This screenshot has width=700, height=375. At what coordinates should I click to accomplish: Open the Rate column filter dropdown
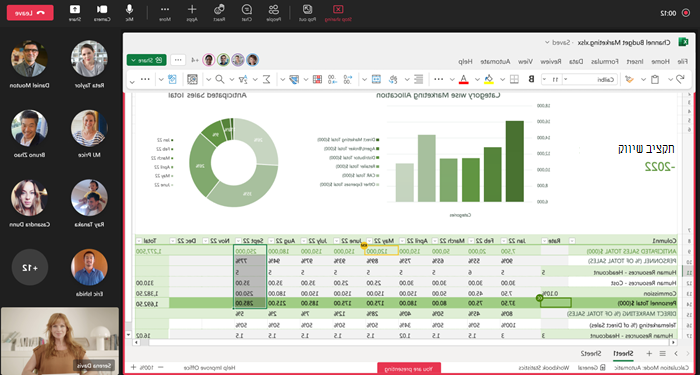pos(545,241)
